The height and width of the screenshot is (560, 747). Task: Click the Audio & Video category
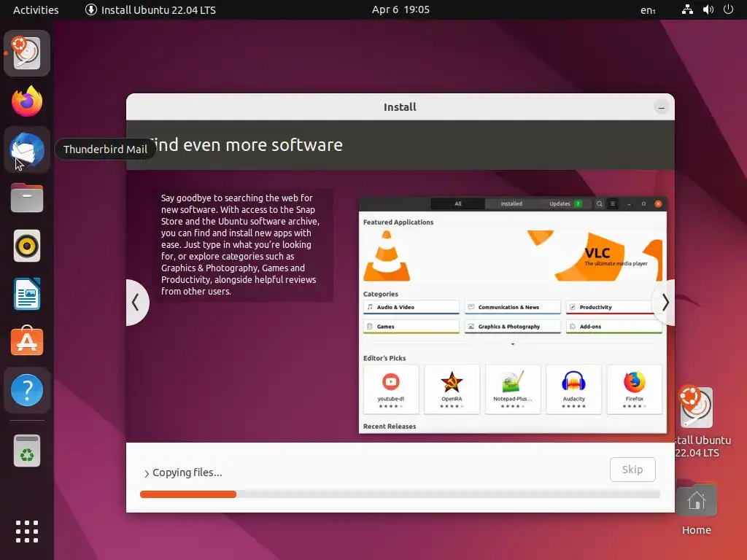[411, 307]
